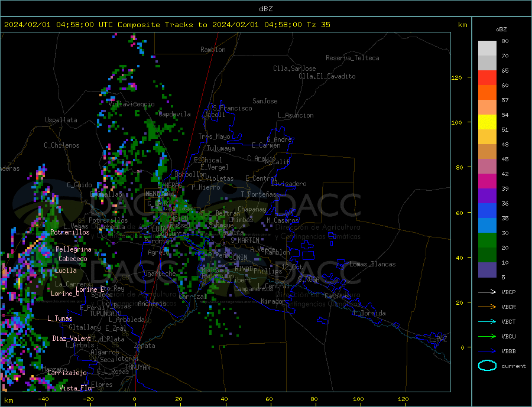This screenshot has width=532, height=407.
Task: Click the dBZ title at the top
Action: [265, 9]
